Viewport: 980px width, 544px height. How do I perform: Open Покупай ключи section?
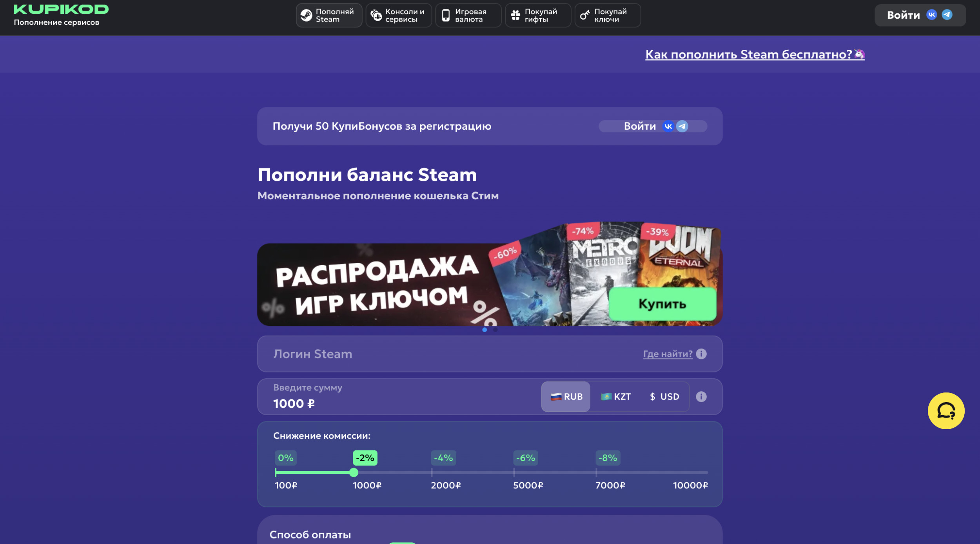point(607,16)
